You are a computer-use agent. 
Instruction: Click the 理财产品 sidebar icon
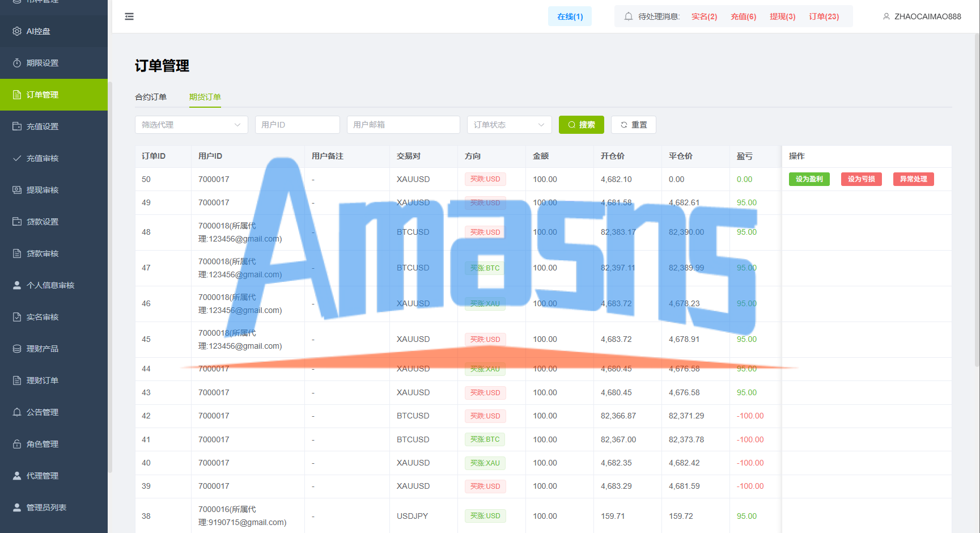(x=17, y=349)
